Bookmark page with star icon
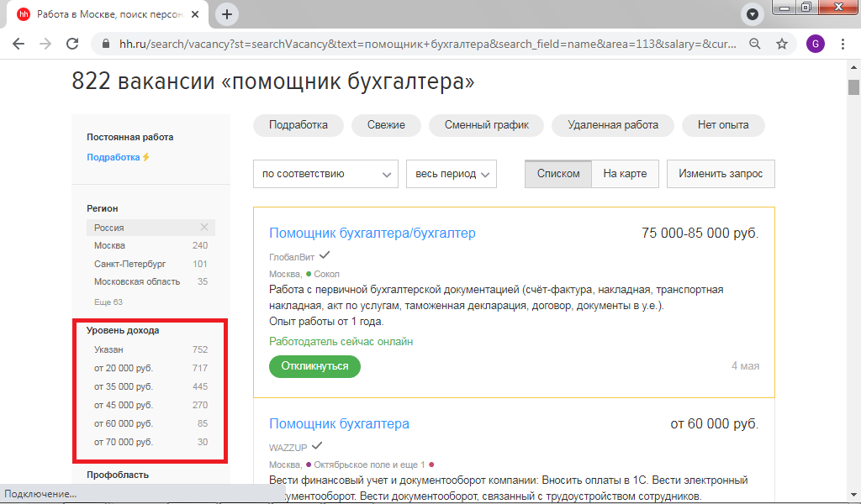 (781, 44)
